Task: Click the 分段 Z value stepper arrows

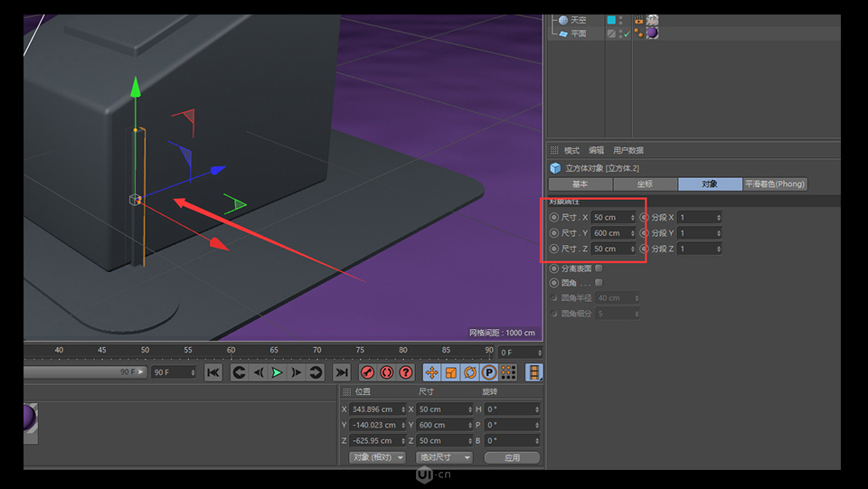Action: tap(719, 249)
